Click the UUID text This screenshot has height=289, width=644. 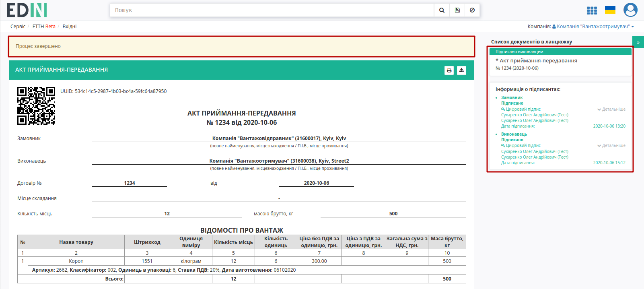(113, 91)
